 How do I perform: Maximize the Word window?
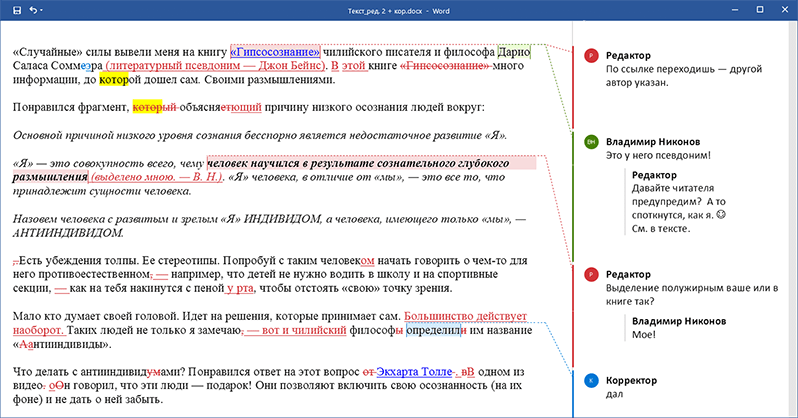pyautogui.click(x=760, y=10)
